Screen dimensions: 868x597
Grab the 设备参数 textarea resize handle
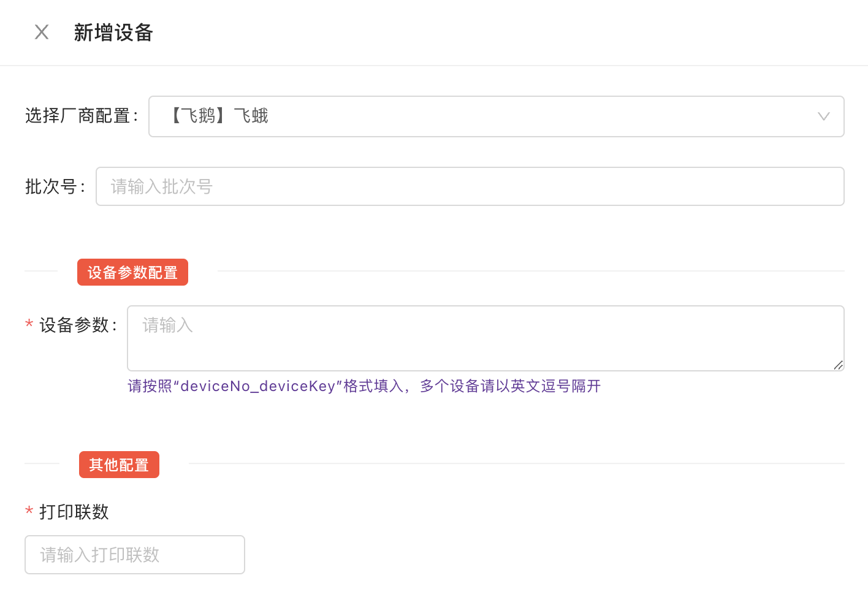pos(838,365)
